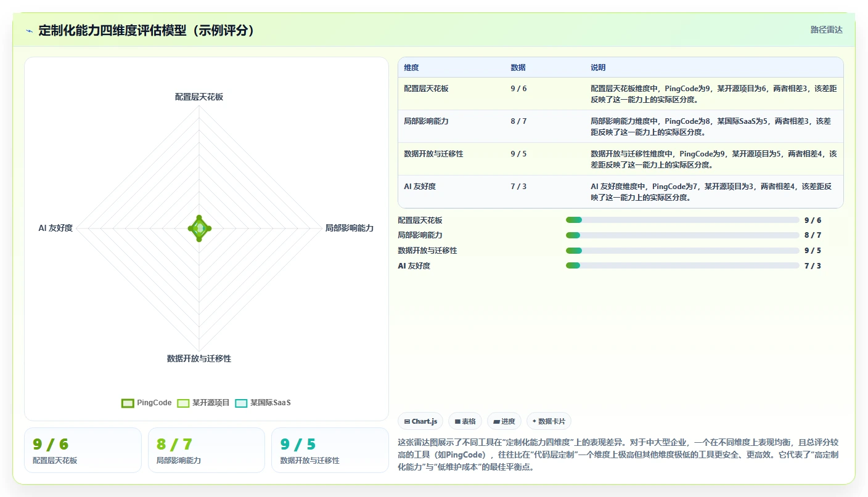Image resolution: width=868 pixels, height=497 pixels.
Task: Click the 9 / 5 value after the progress bar
Action: [x=813, y=251]
